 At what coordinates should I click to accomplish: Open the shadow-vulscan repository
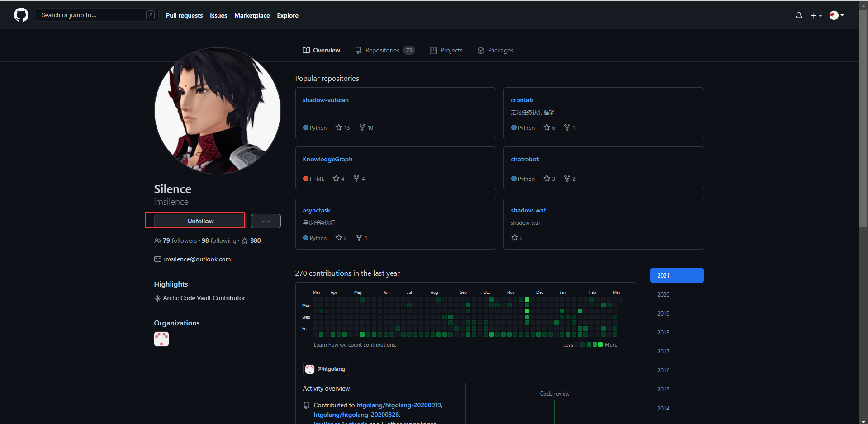326,100
